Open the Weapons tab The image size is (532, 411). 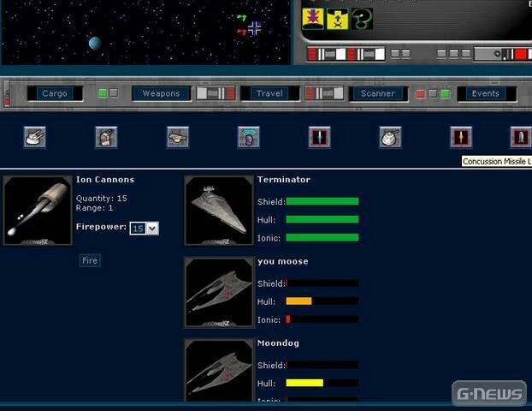click(x=161, y=93)
